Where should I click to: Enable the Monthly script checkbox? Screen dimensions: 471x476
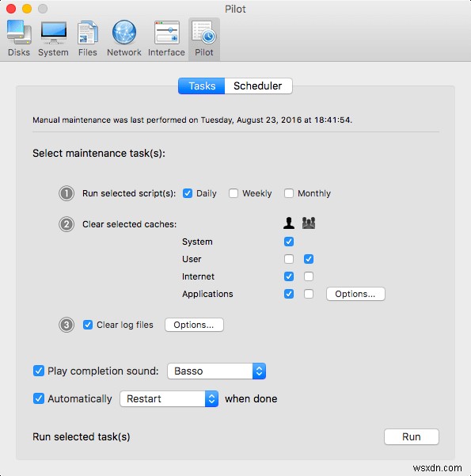(289, 193)
